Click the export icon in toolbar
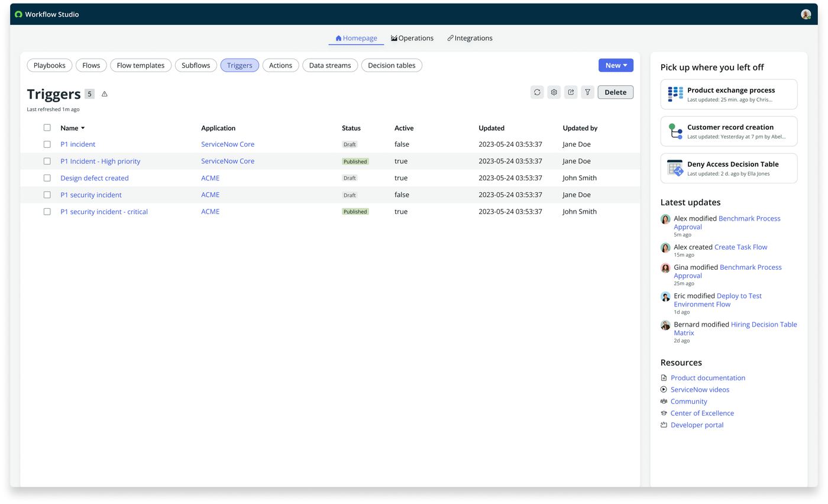The width and height of the screenshot is (828, 504). click(571, 92)
